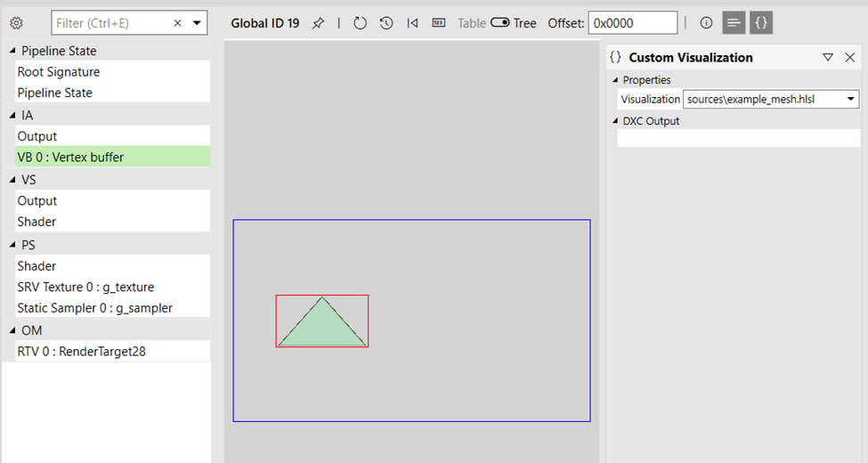Select Root Signature row
Image resolution: width=868 pixels, height=463 pixels.
point(113,72)
